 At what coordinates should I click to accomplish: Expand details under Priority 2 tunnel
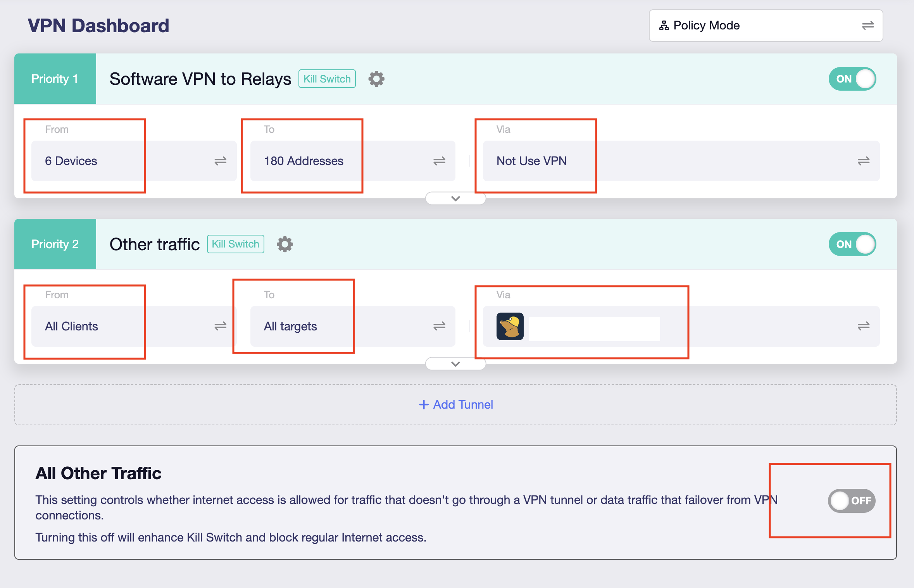click(455, 364)
